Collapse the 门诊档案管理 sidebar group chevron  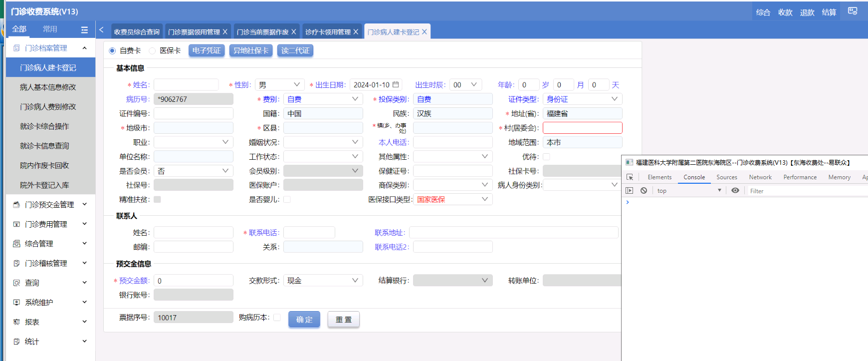85,48
